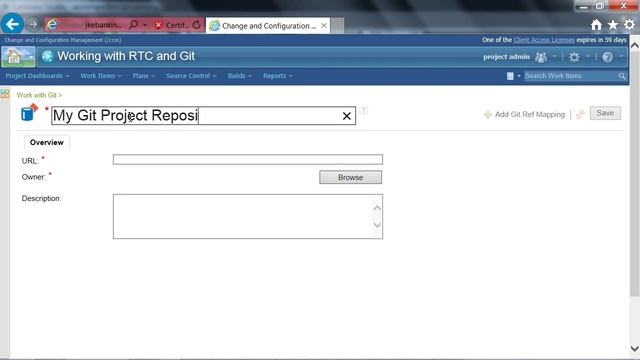Click the project admin user name
This screenshot has width=640, height=360.
tap(506, 57)
